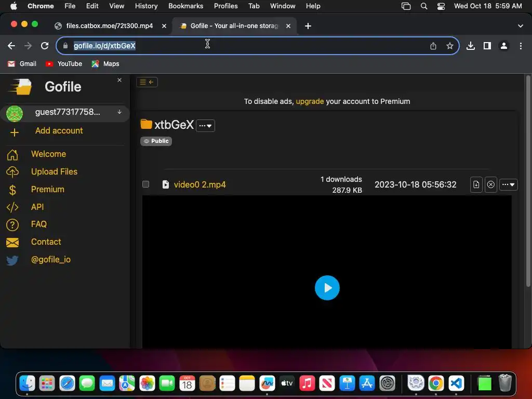Open the File menu
Screen dimensions: 532x399
70,6
